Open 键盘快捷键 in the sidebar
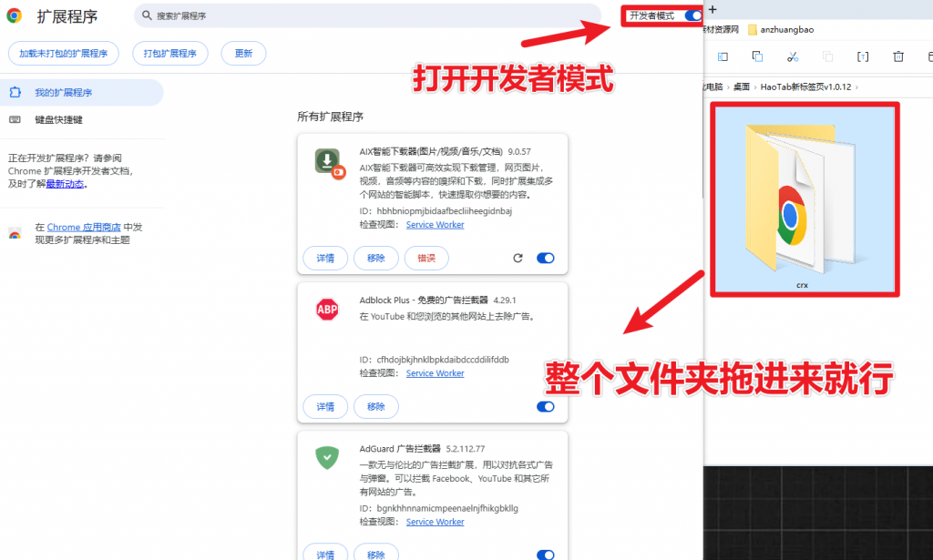This screenshot has width=933, height=560. click(x=58, y=120)
